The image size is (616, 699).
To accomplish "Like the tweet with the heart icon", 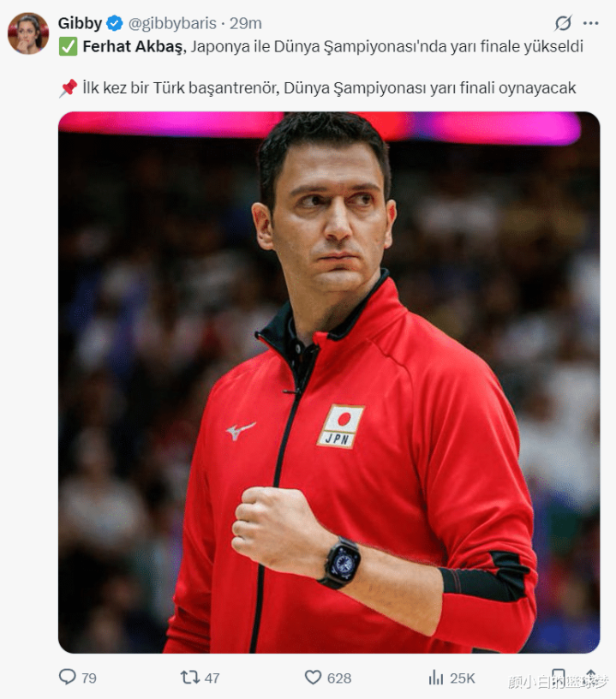I will point(313,677).
